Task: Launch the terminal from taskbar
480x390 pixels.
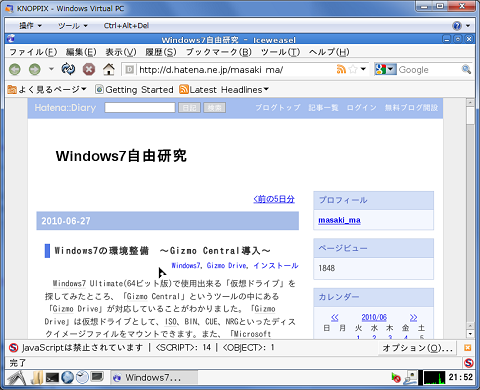Action: [52, 378]
